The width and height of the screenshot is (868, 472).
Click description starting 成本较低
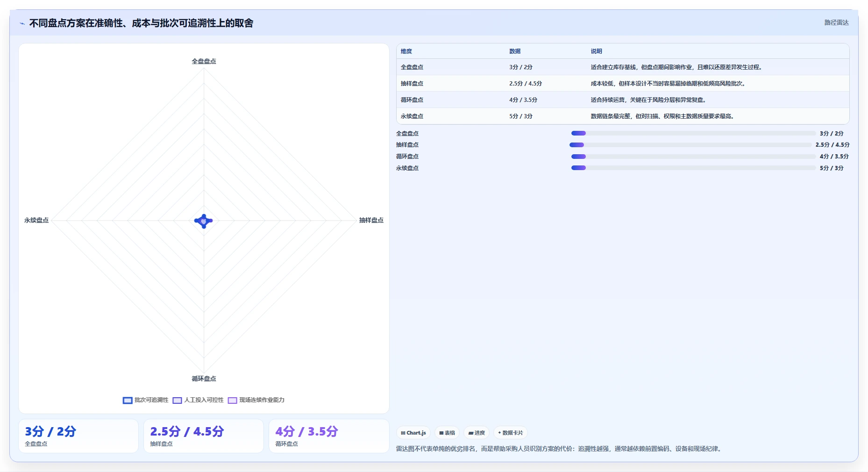[669, 84]
